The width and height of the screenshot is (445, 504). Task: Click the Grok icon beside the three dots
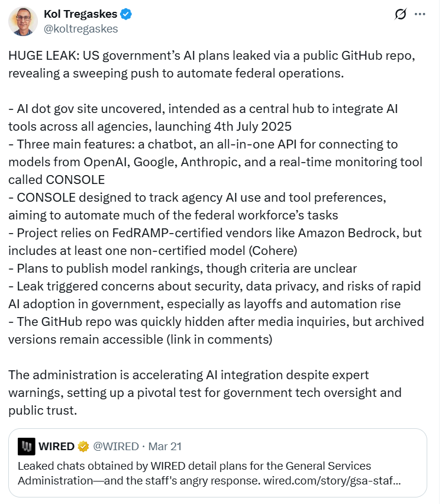[x=401, y=14]
